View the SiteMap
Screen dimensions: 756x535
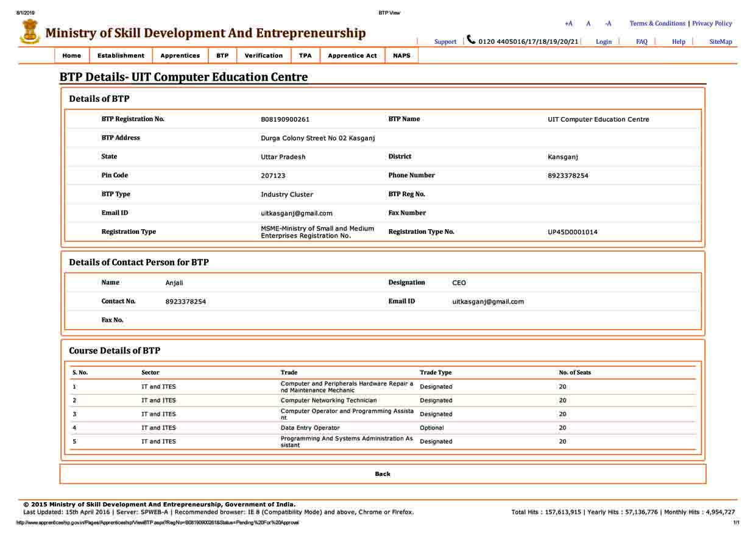coord(721,42)
